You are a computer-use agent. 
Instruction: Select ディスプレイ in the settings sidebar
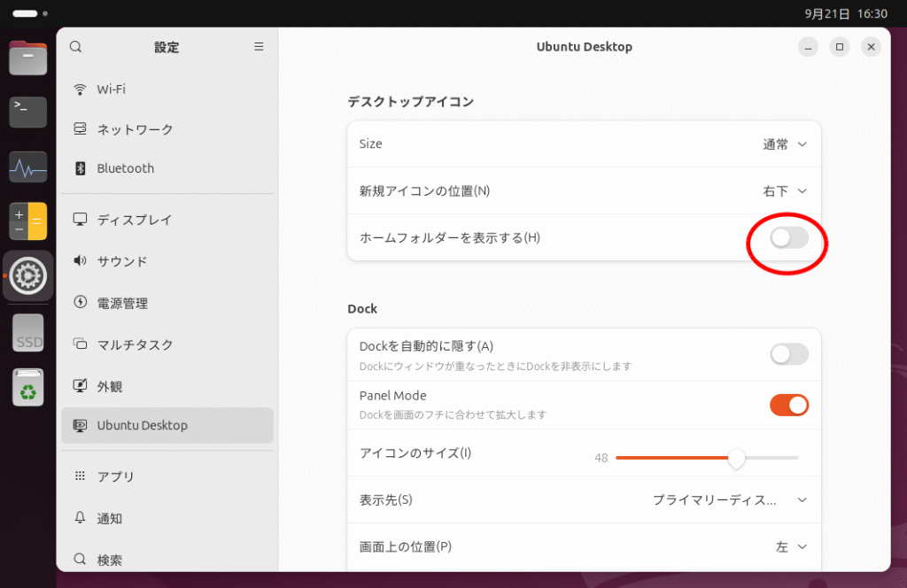[x=167, y=219]
